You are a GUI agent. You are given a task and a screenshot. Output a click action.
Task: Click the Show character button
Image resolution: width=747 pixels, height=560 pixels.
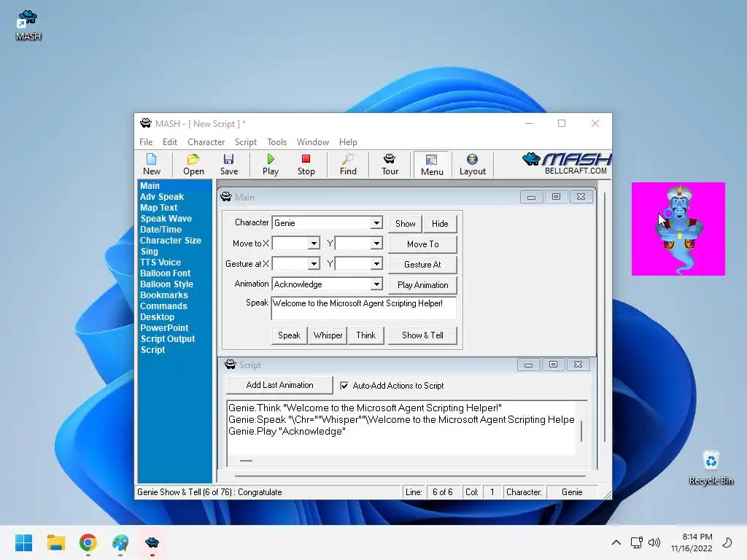(x=406, y=223)
